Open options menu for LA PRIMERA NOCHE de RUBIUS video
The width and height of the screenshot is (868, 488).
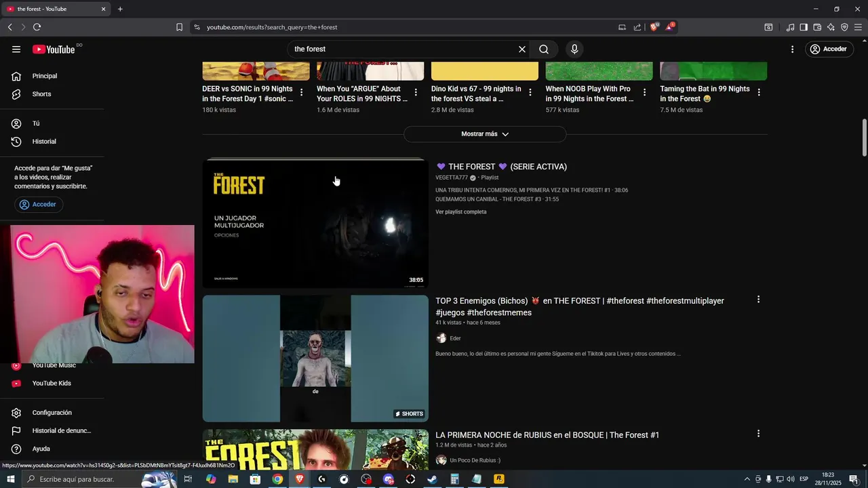tap(758, 434)
